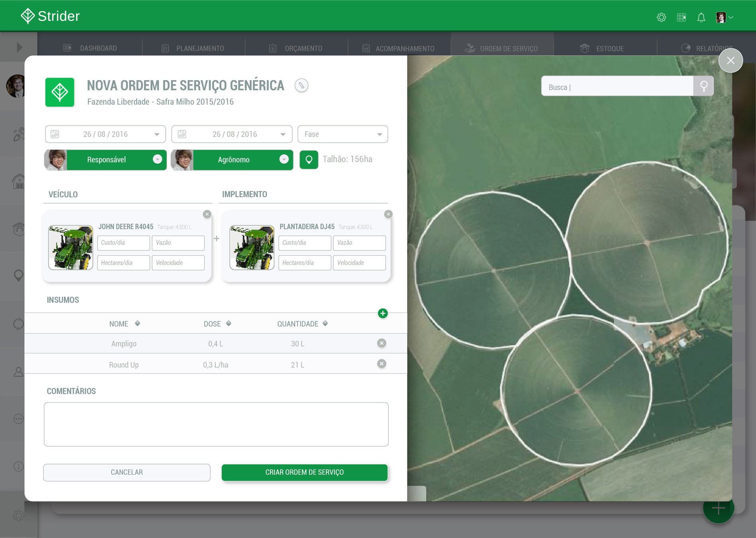Focus Velocidade field of John Deere R4045
Viewport: 756px width, 538px height.
pyautogui.click(x=178, y=263)
